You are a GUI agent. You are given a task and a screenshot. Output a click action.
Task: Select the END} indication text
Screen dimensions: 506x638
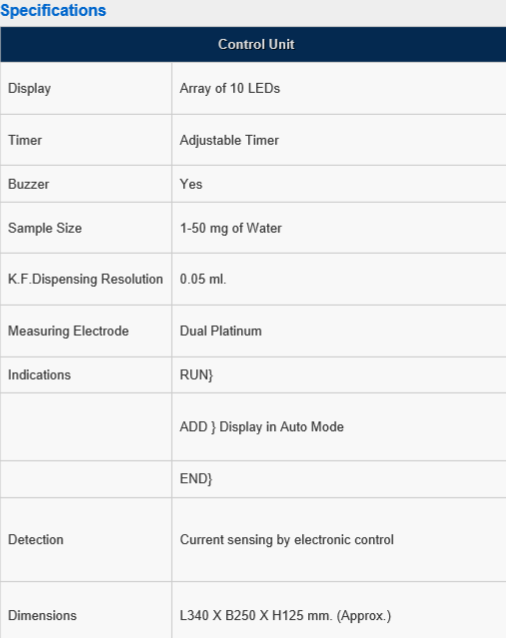(196, 479)
